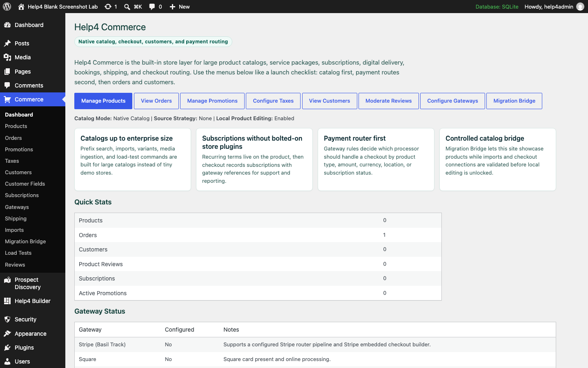Click the Help4 Commerce page title
This screenshot has width=588, height=368.
pos(110,27)
